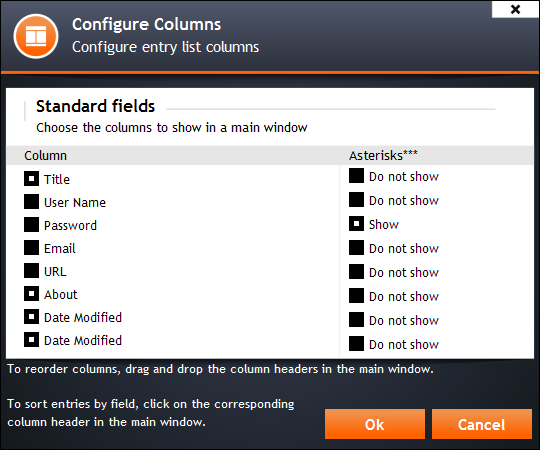
Task: Uncheck the Show asterisks box for Password
Action: [x=356, y=224]
